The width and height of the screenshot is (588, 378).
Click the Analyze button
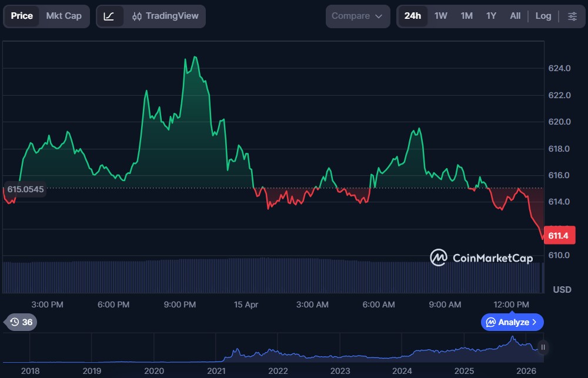pos(509,322)
